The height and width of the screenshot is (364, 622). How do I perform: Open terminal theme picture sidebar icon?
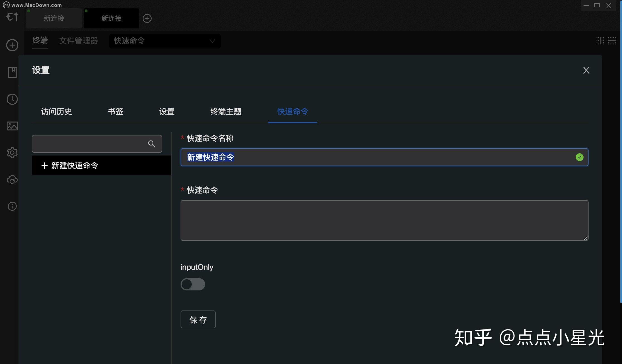12,126
